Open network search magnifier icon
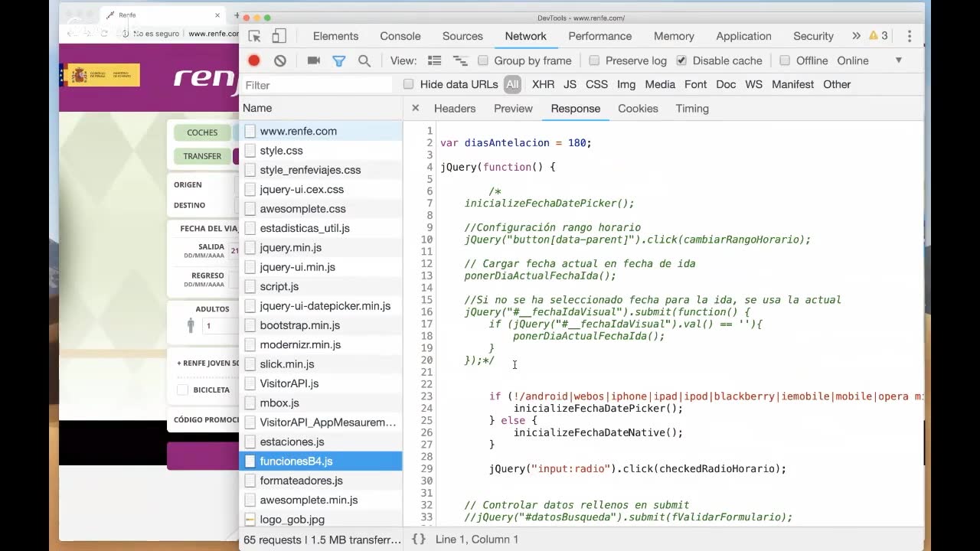Image resolution: width=980 pixels, height=551 pixels. point(364,60)
